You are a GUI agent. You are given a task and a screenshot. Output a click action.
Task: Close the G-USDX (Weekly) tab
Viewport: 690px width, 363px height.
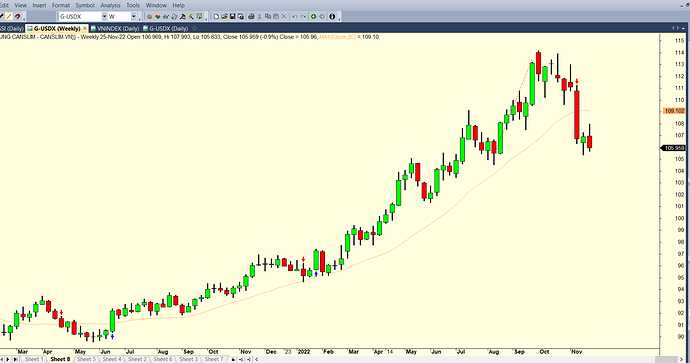click(x=85, y=28)
